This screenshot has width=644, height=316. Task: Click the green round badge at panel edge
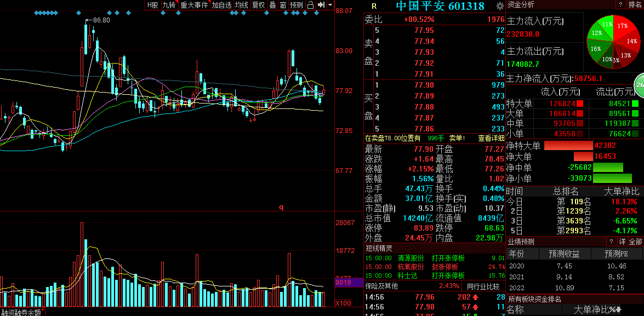click(x=640, y=84)
